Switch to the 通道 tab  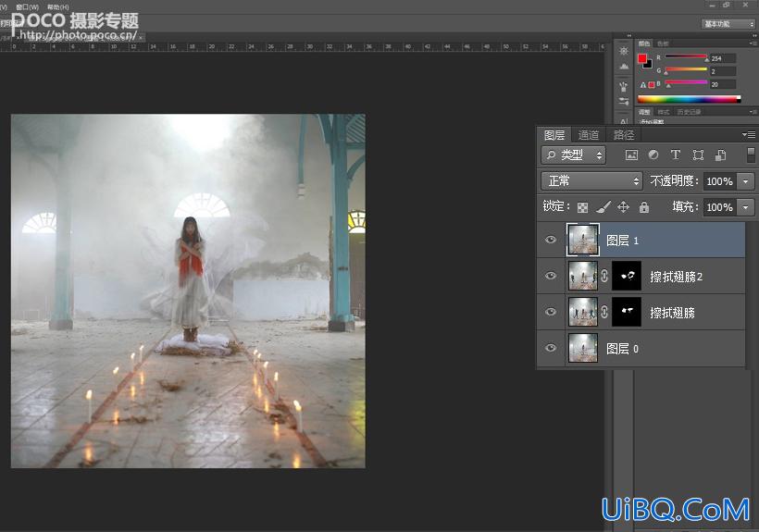point(589,135)
